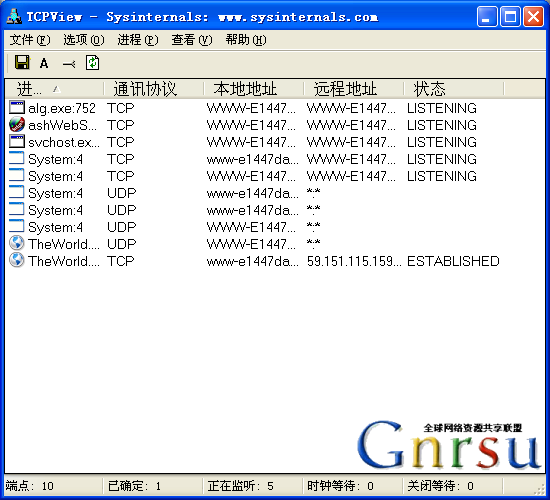
Task: Select the ashWebS... process name
Action: coord(62,125)
